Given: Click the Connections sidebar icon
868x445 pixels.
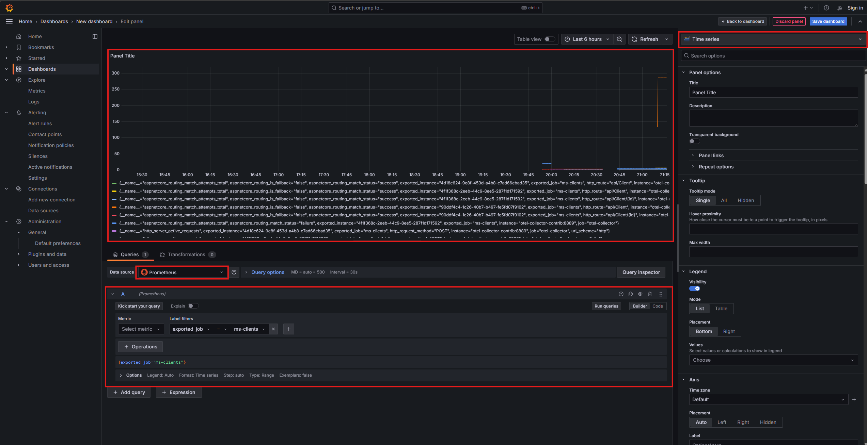Looking at the screenshot, I should coord(19,189).
